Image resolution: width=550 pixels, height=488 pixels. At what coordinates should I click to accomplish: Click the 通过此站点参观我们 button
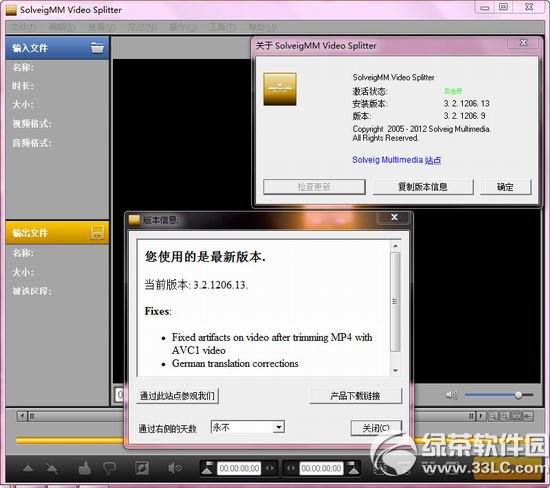click(177, 396)
